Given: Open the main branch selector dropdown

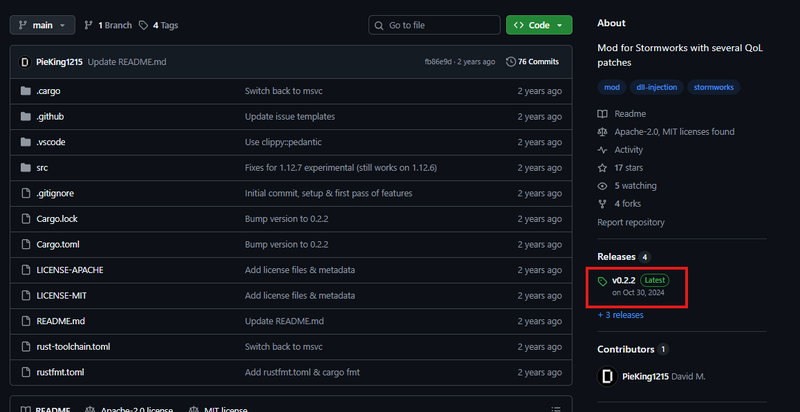Looking at the screenshot, I should (x=42, y=25).
